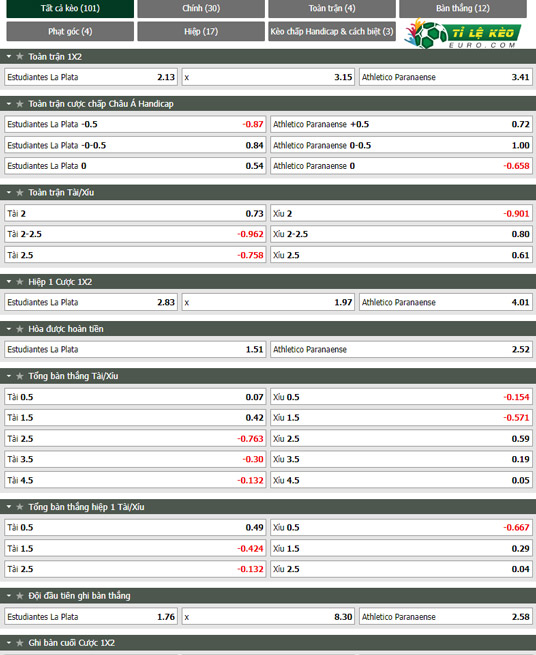Collapse Đội đầu tiên ghi bàn thắng arrow
The height and width of the screenshot is (655, 536).
tap(9, 596)
